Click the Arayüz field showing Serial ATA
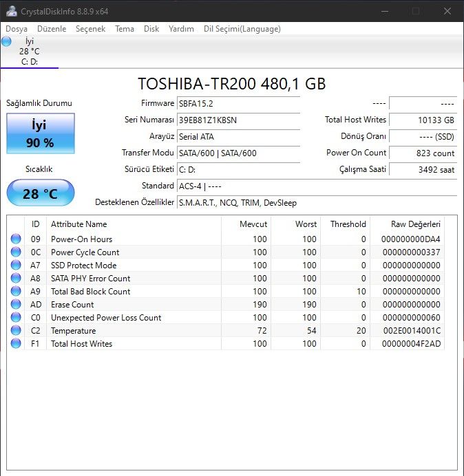464x476 pixels. (x=238, y=137)
